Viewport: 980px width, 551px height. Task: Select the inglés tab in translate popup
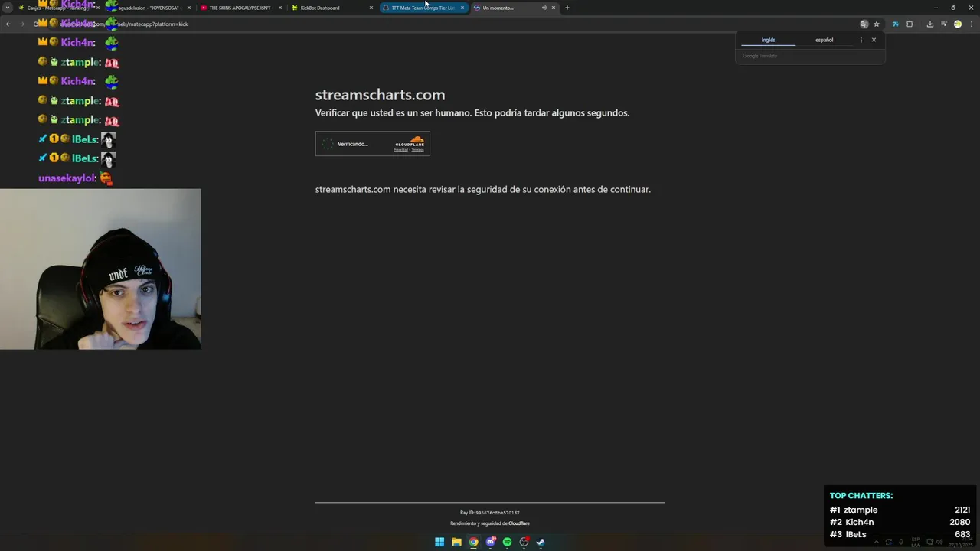point(768,40)
